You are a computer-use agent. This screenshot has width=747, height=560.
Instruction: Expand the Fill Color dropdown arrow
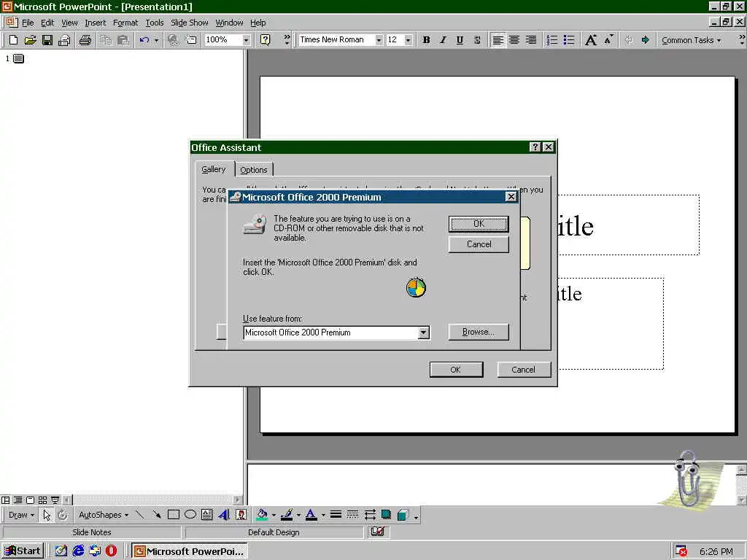[x=274, y=515]
